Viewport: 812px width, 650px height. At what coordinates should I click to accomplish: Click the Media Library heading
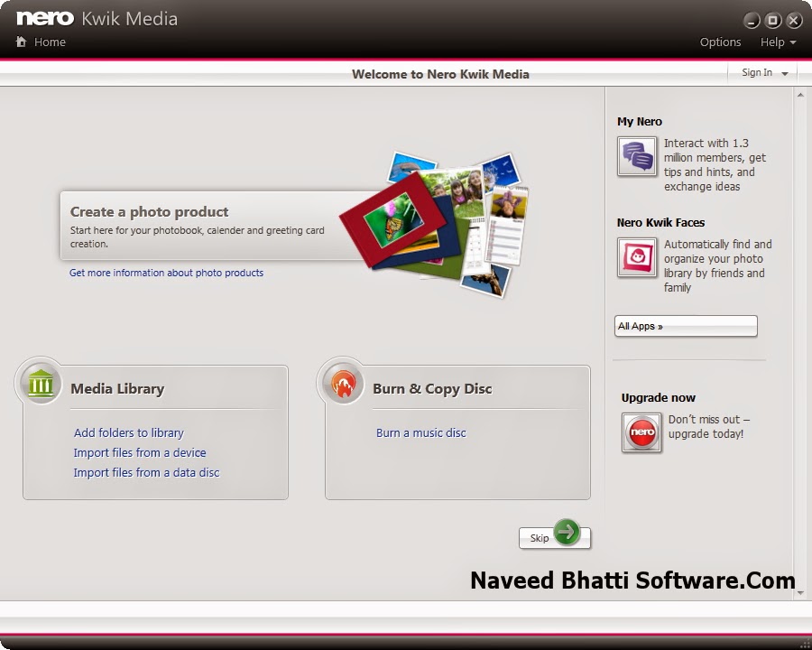click(x=117, y=389)
